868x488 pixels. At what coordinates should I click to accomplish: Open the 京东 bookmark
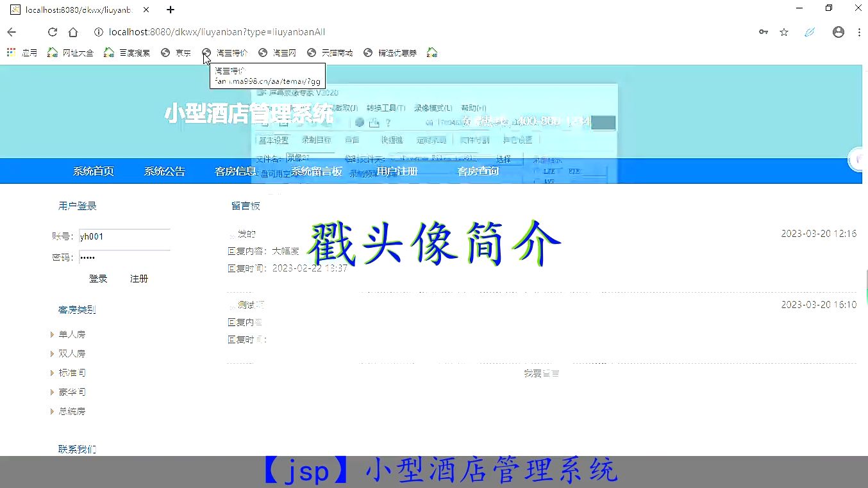[176, 53]
